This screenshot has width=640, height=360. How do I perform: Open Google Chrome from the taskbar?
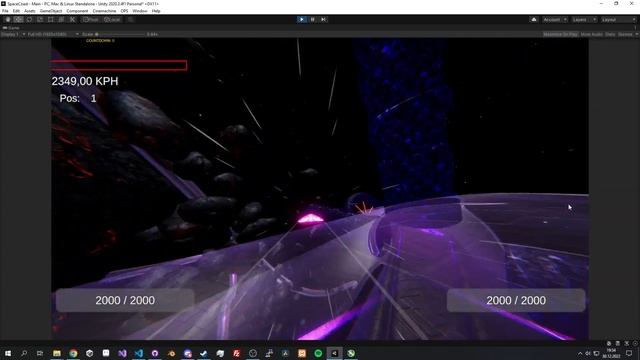click(73, 353)
